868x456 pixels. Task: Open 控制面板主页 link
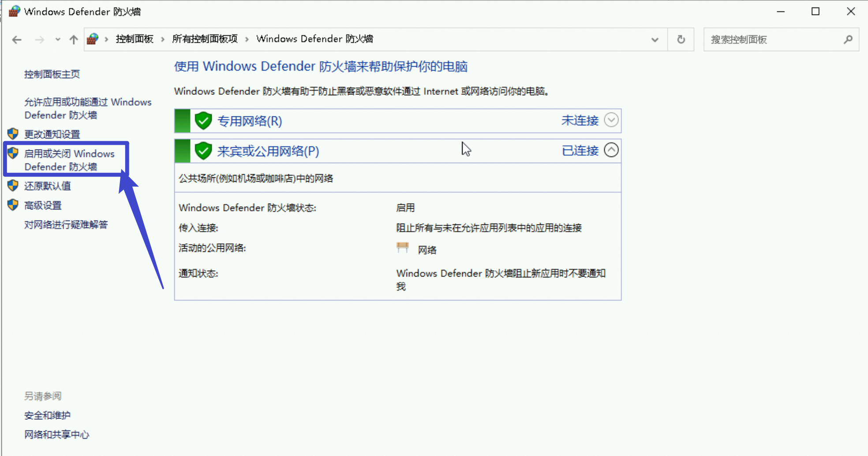coord(52,74)
